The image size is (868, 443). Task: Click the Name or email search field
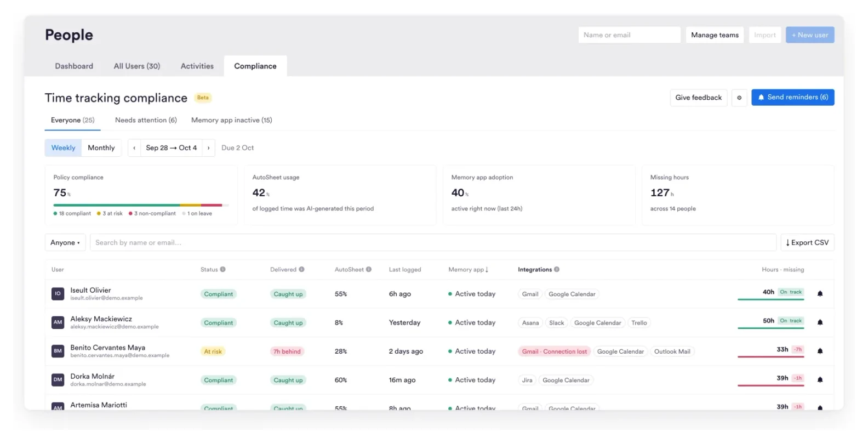point(629,35)
